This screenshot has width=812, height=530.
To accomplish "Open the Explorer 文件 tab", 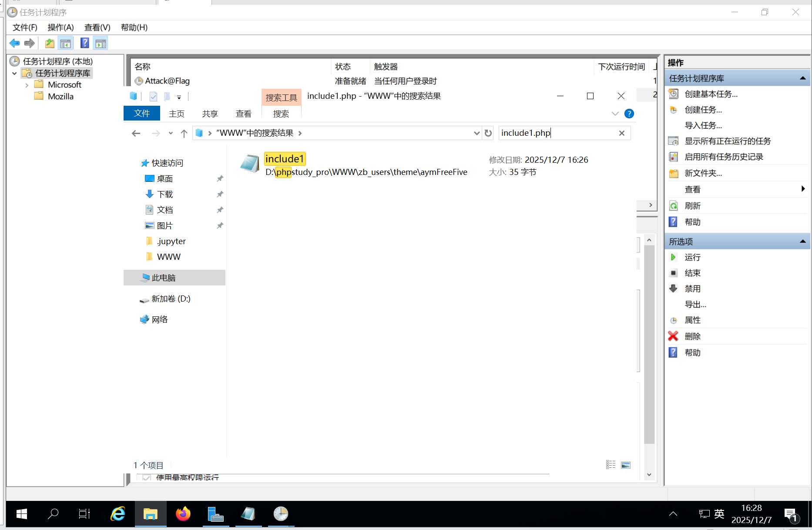I will coord(142,113).
